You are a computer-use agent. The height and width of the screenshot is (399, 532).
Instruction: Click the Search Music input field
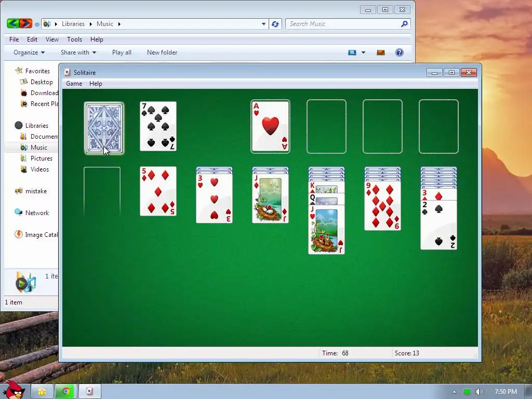(x=343, y=24)
